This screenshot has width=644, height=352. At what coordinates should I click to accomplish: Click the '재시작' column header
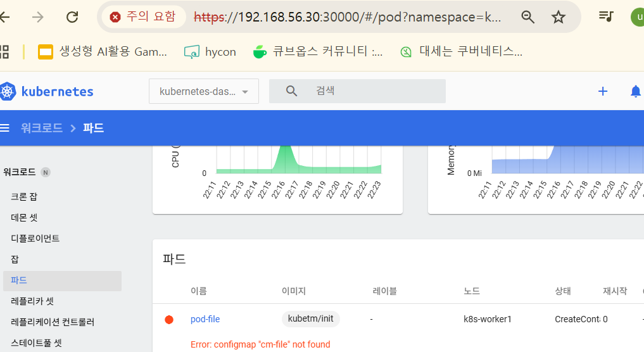pos(615,291)
